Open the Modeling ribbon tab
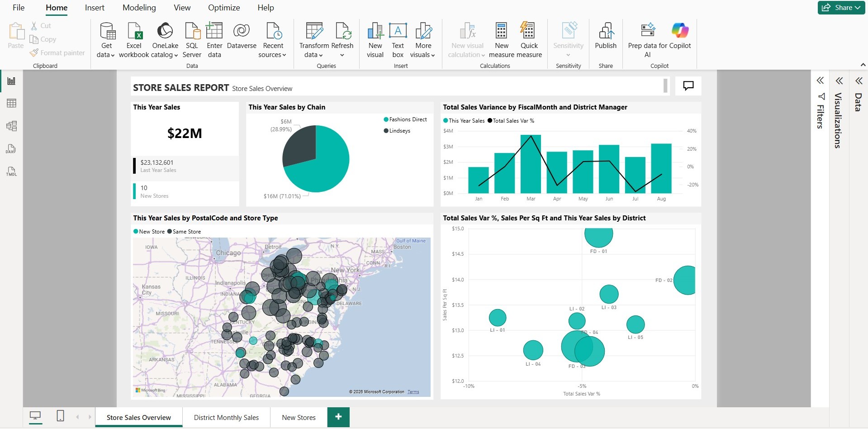Image resolution: width=868 pixels, height=429 pixels. [x=139, y=8]
